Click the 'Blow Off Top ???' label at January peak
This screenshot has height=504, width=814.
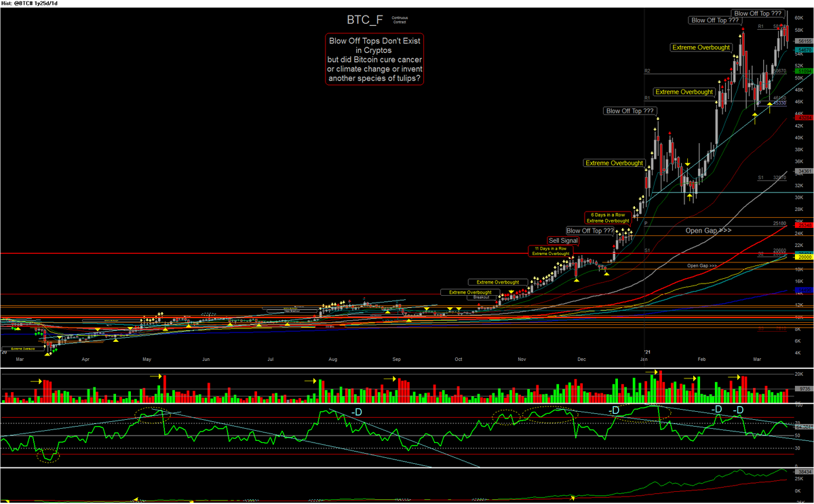coord(630,111)
